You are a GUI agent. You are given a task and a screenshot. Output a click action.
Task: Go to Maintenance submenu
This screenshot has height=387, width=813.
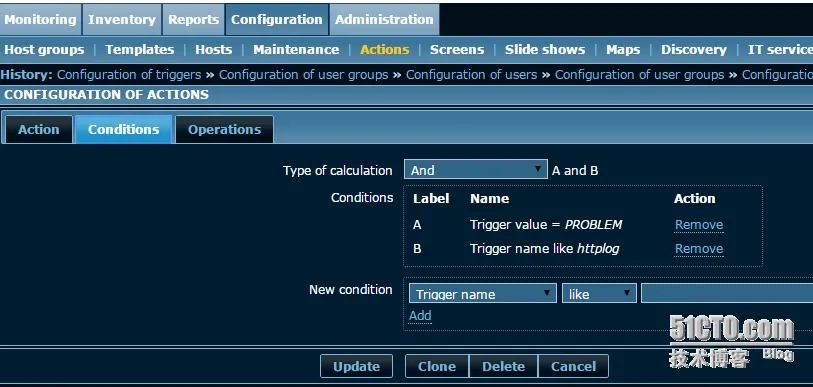pos(296,50)
